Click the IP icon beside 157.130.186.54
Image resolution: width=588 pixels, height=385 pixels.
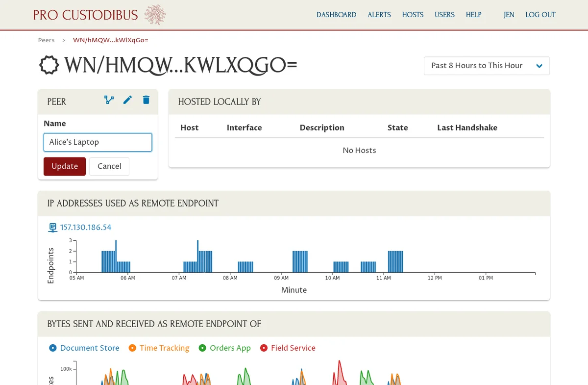(x=52, y=227)
